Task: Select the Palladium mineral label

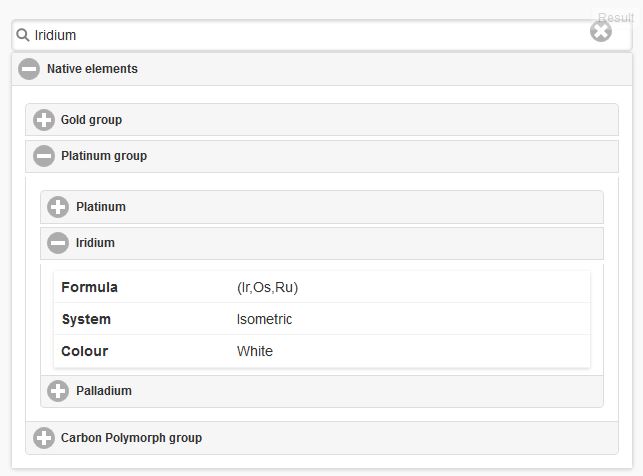Action: click(x=104, y=391)
